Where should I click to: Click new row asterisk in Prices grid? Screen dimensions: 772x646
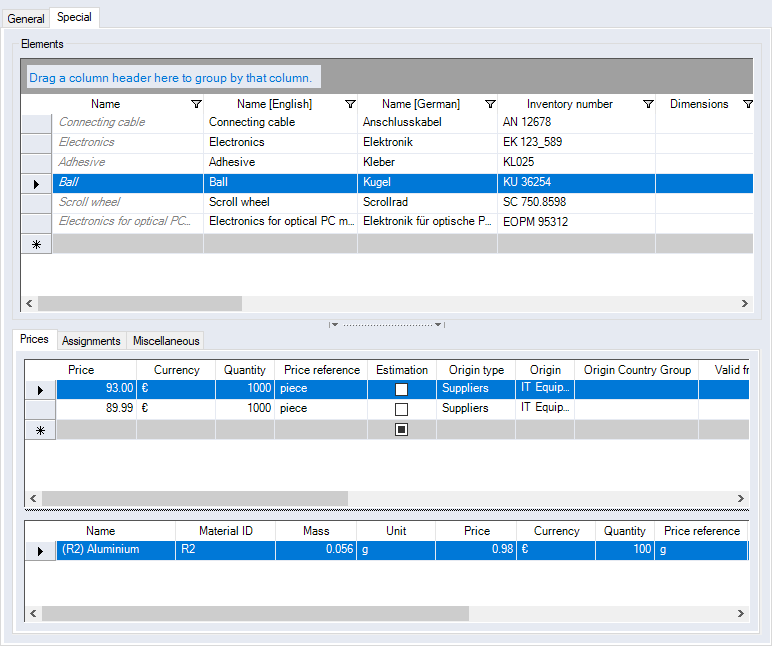pyautogui.click(x=40, y=430)
